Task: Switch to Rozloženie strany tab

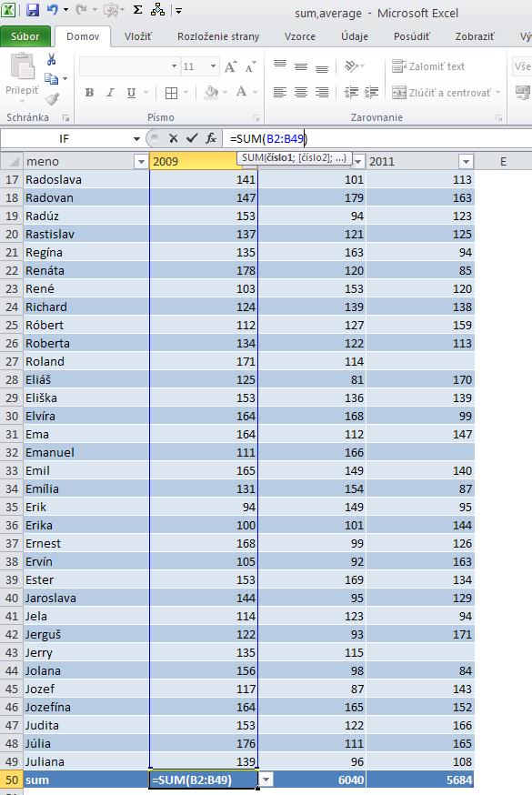Action: point(218,36)
